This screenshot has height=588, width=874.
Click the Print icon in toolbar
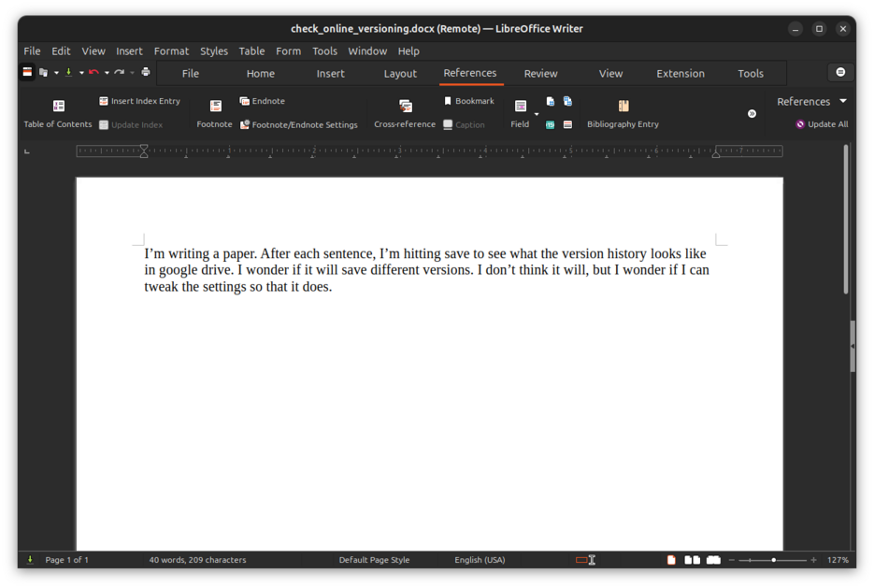coord(146,72)
